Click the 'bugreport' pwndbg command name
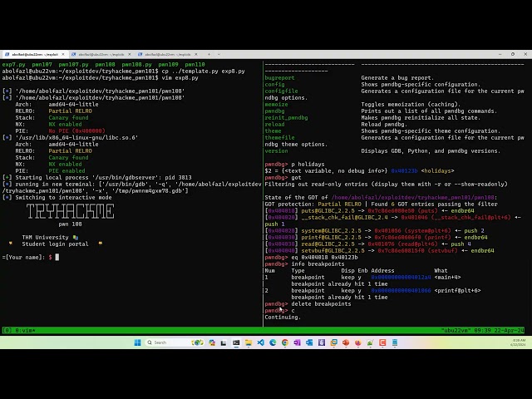 279,77
